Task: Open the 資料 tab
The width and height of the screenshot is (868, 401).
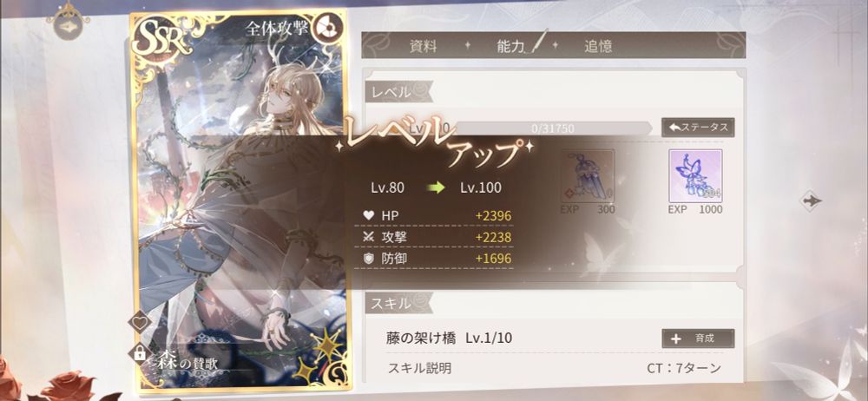Action: (x=424, y=46)
